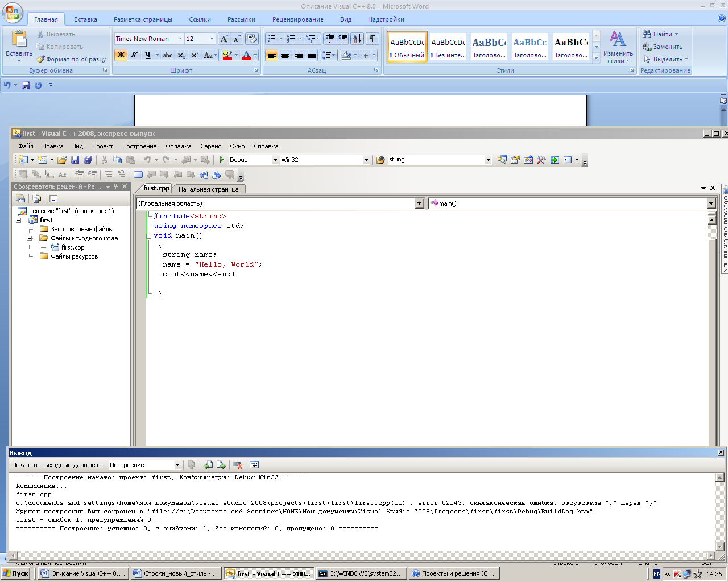Open the Проект menu in Visual C++
The width and height of the screenshot is (728, 582).
pyautogui.click(x=103, y=146)
